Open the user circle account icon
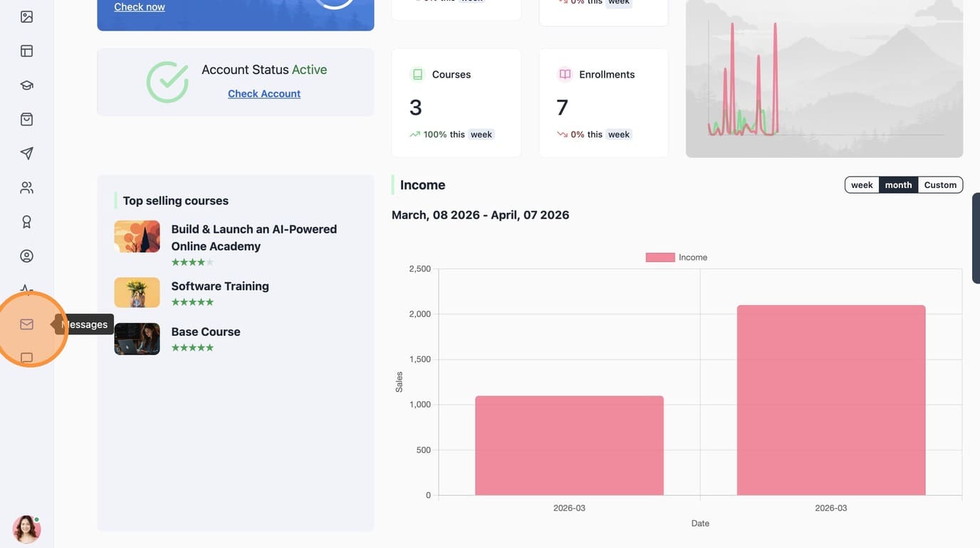The width and height of the screenshot is (980, 548). 26,255
